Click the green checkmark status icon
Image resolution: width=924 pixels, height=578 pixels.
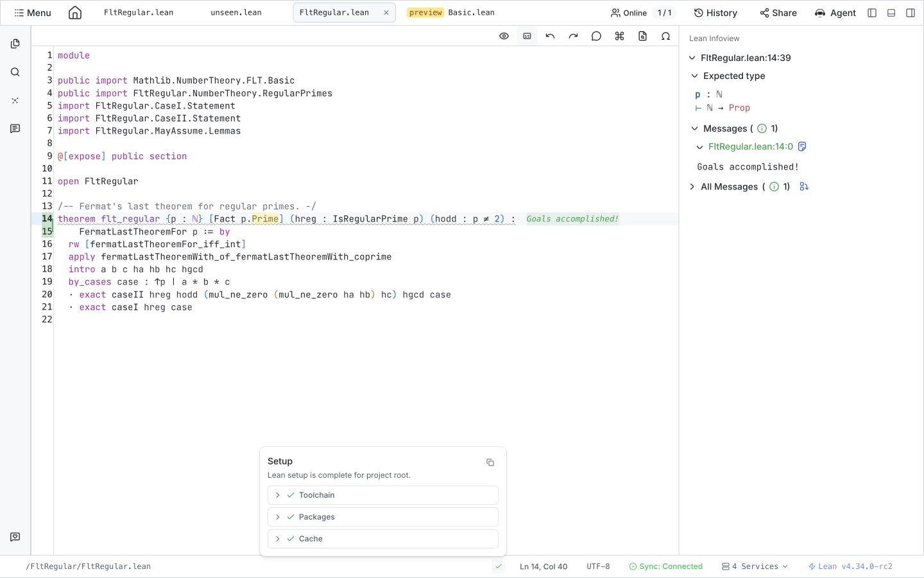[x=499, y=566]
